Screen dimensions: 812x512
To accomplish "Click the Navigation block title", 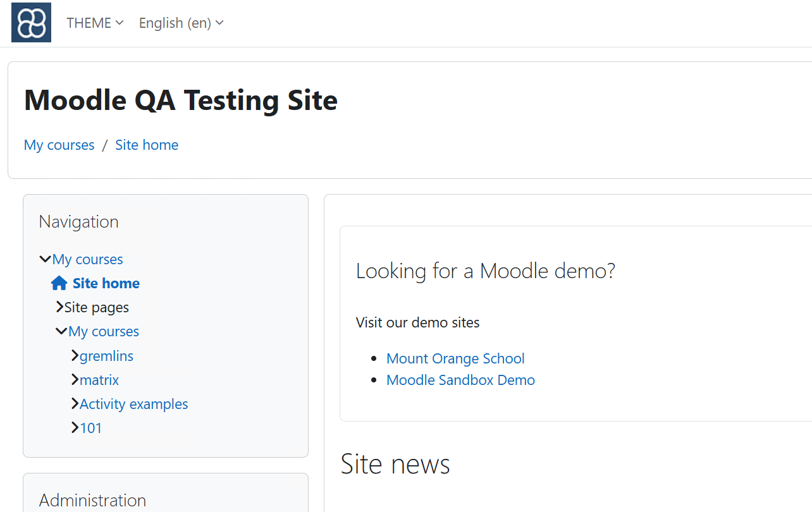I will tap(79, 221).
